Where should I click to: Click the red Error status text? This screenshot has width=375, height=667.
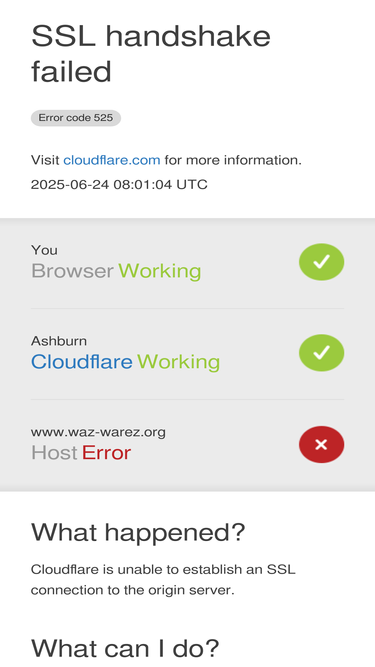click(x=106, y=453)
